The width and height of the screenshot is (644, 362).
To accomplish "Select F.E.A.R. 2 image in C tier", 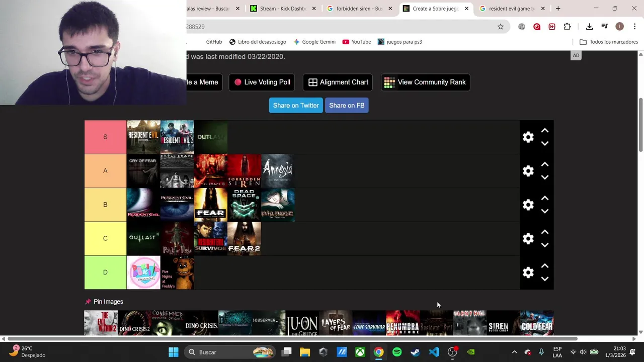I will [x=244, y=238].
